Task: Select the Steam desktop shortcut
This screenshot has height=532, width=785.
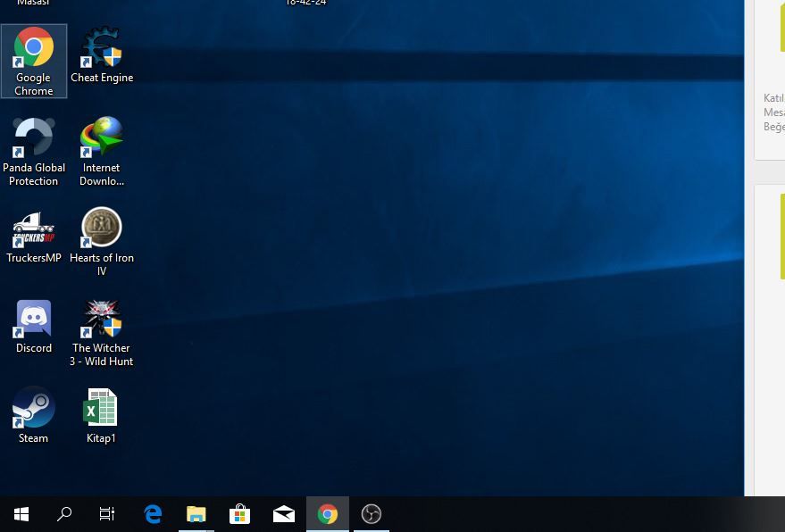Action: (x=34, y=415)
